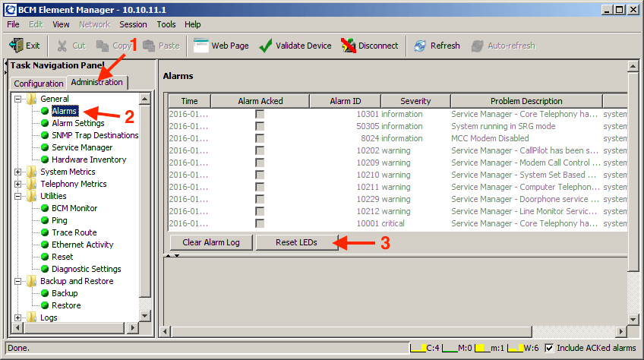The image size is (644, 360).
Task: Collapse the Utilities tree folder
Action: (x=17, y=196)
